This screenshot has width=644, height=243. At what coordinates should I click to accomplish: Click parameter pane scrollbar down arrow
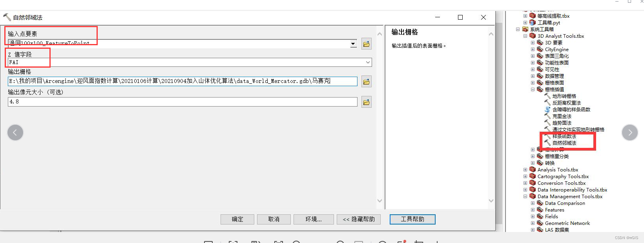pos(379,201)
